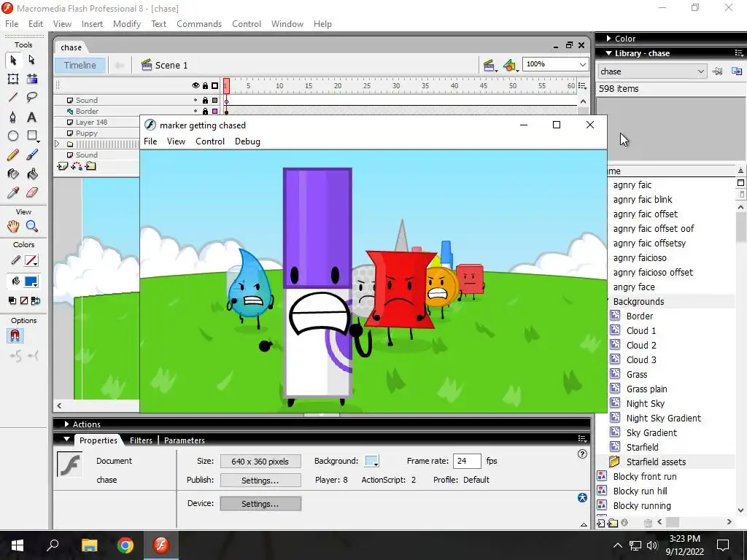747x560 pixels.
Task: Open the Commands menu
Action: 199,24
